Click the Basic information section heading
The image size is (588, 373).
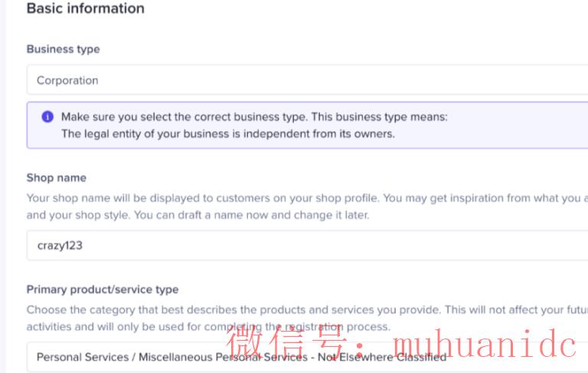point(85,9)
